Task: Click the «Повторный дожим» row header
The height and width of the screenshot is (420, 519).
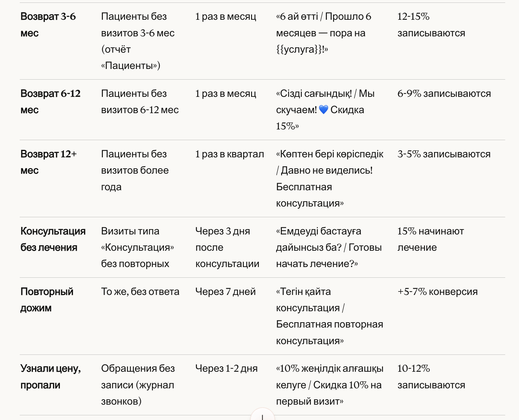Action: pyautogui.click(x=47, y=300)
